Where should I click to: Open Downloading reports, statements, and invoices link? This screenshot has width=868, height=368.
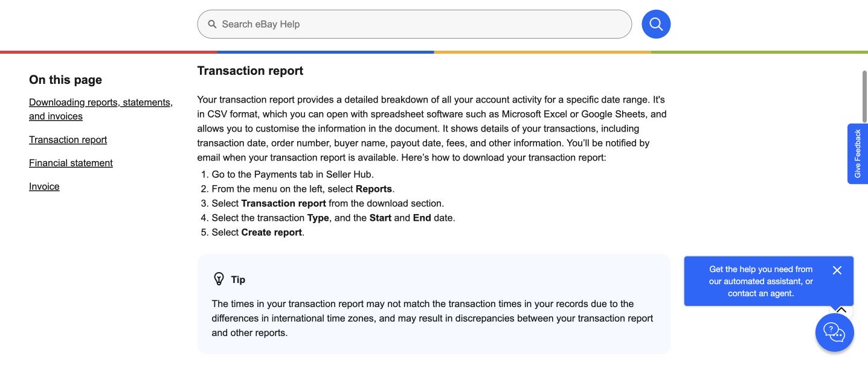(x=101, y=109)
